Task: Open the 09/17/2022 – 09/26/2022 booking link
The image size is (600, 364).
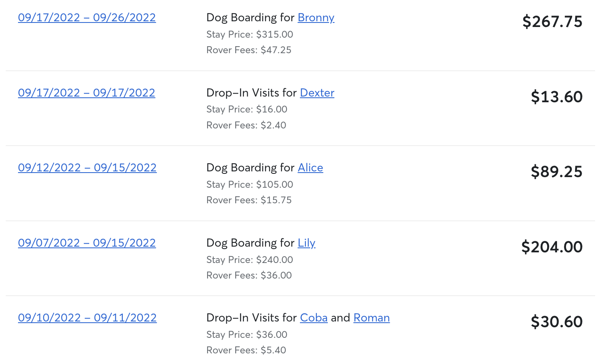Action: click(87, 18)
